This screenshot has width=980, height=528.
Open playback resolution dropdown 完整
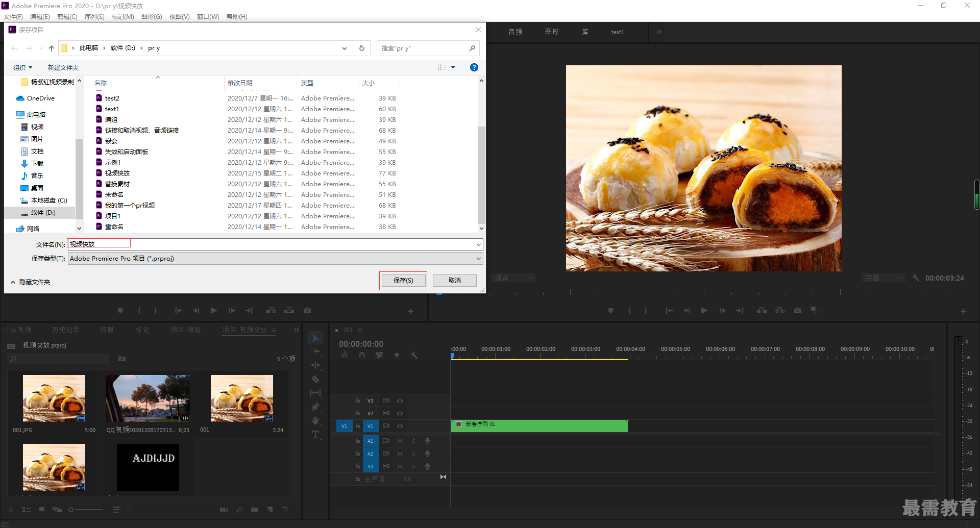tap(884, 278)
